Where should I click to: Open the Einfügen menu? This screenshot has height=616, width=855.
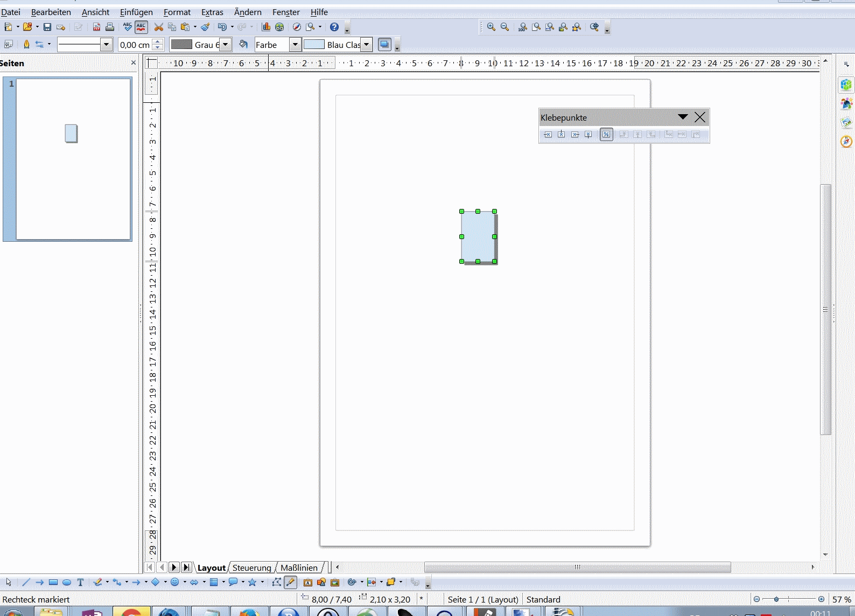[x=136, y=12]
